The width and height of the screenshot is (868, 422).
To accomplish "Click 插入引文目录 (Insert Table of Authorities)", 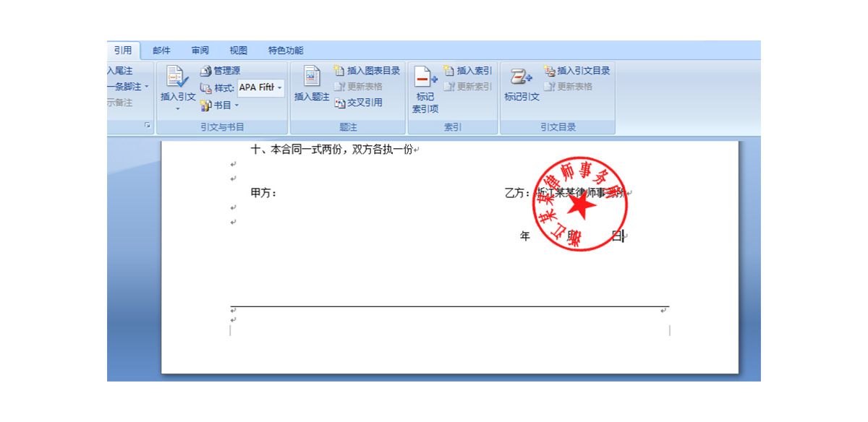I will tap(576, 71).
